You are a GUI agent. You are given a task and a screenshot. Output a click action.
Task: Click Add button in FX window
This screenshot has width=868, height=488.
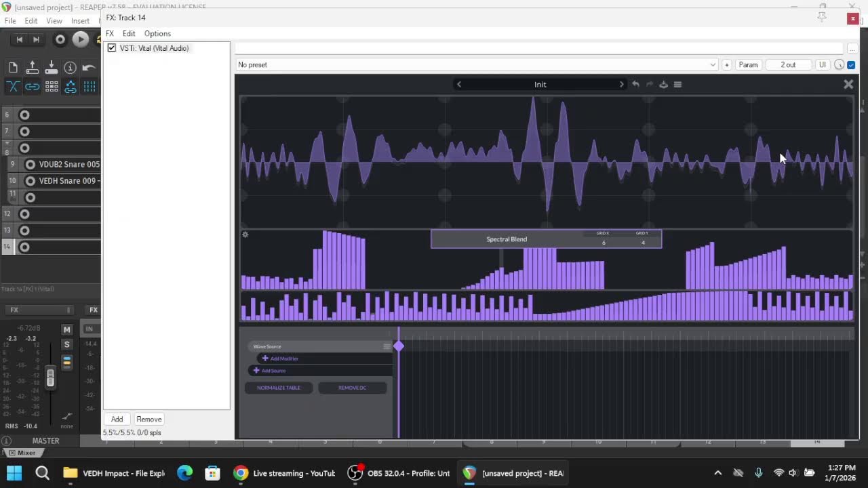117,419
